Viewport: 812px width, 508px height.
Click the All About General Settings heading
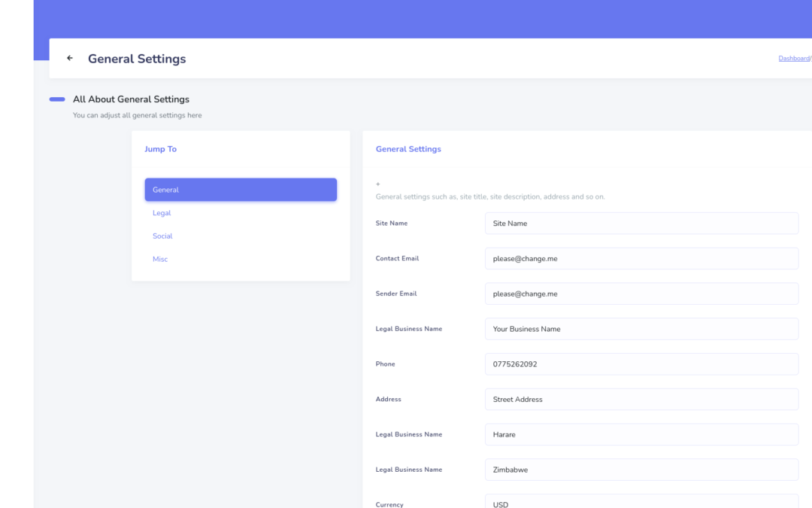click(131, 99)
